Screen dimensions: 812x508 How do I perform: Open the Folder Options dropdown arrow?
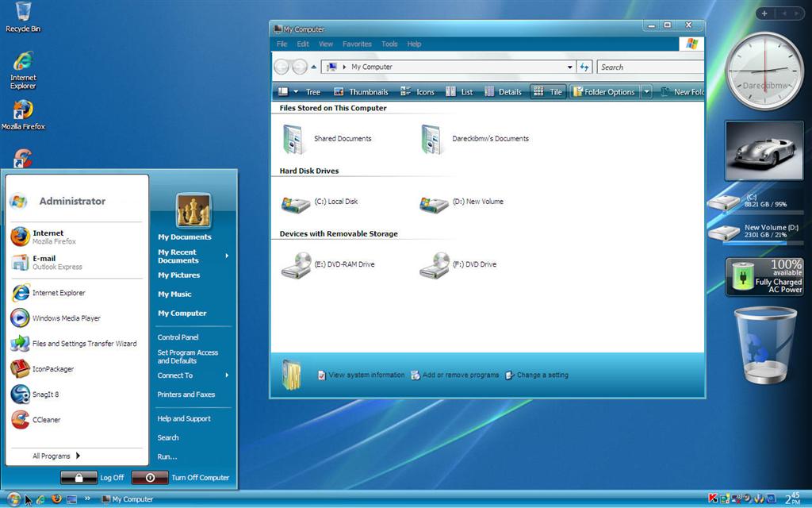point(646,92)
